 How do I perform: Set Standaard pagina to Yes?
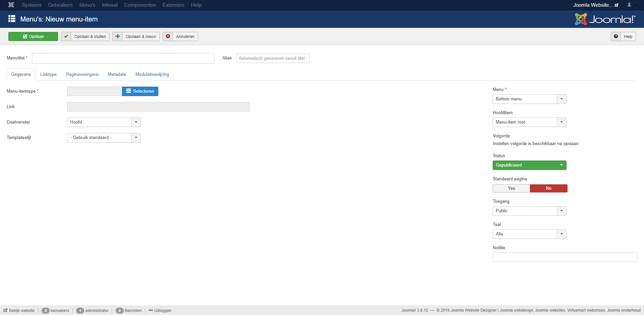point(511,188)
